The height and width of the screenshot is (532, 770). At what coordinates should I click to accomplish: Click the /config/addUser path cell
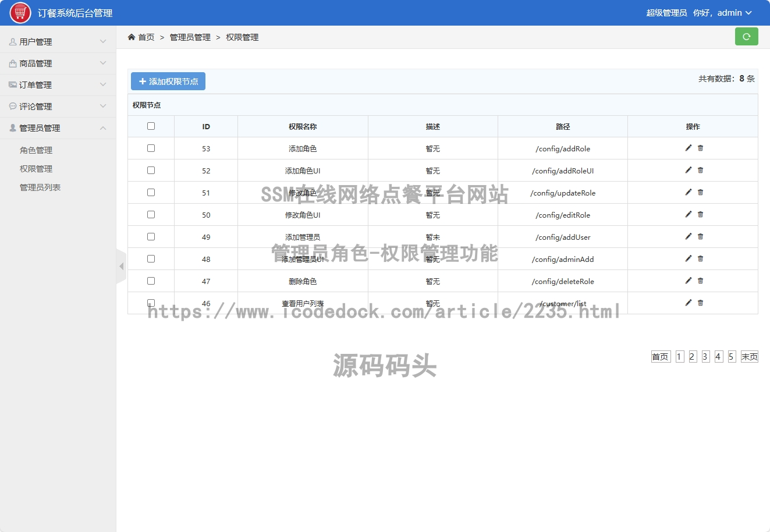(x=563, y=237)
